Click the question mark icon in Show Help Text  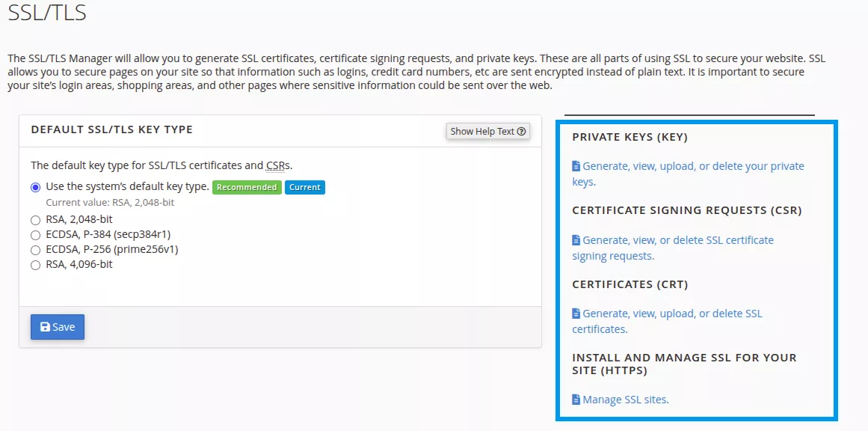click(x=521, y=132)
